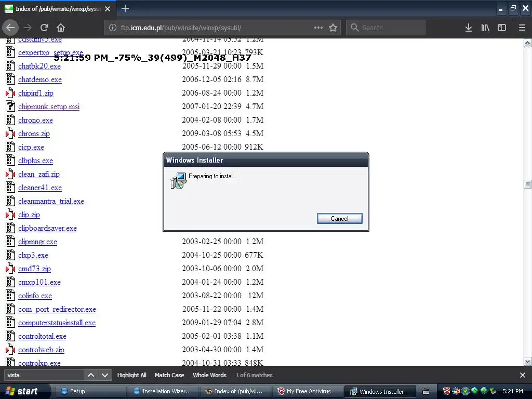Screen dimensions: 532x399
Task: Click the page scrollbar down arrow
Action: tap(528, 362)
